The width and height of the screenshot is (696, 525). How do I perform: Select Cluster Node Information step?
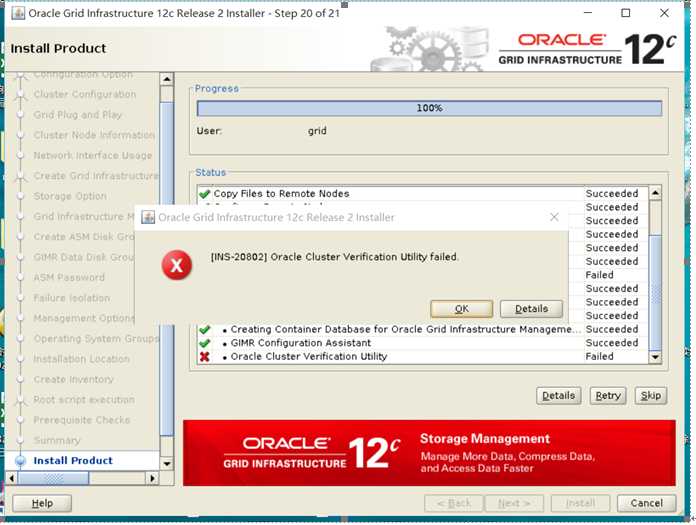coord(94,135)
